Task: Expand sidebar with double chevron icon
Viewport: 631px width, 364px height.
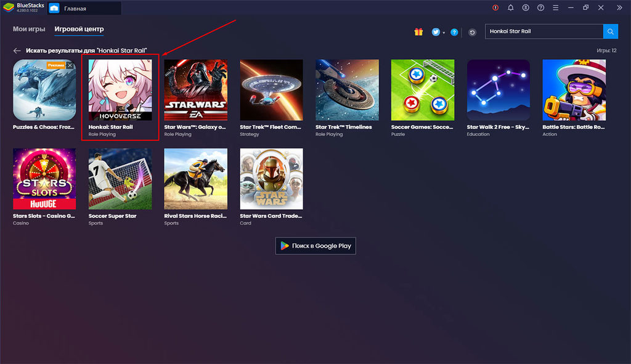Action: [619, 7]
